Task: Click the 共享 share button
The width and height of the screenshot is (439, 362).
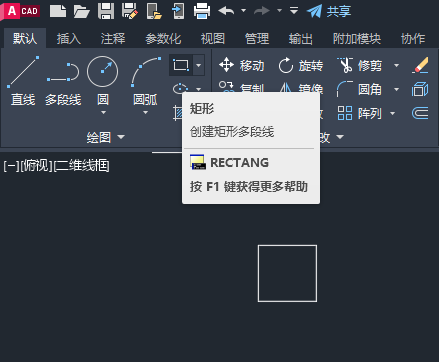Action: (329, 11)
